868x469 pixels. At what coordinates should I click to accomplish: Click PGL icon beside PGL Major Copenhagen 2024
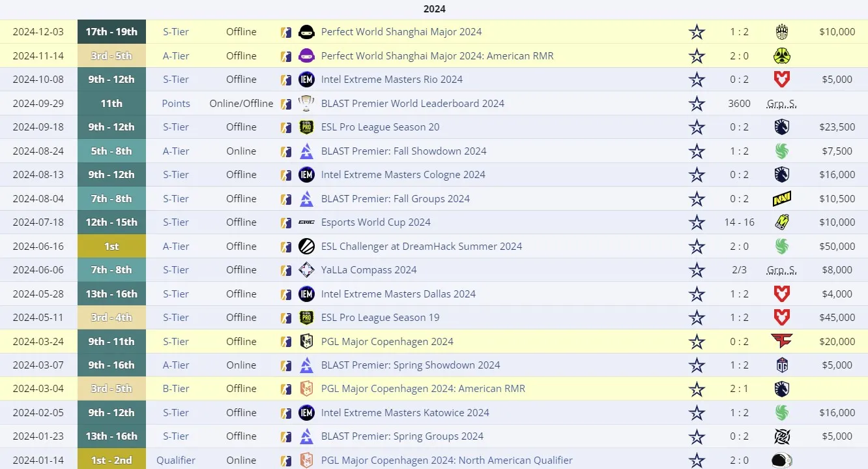pyautogui.click(x=306, y=342)
